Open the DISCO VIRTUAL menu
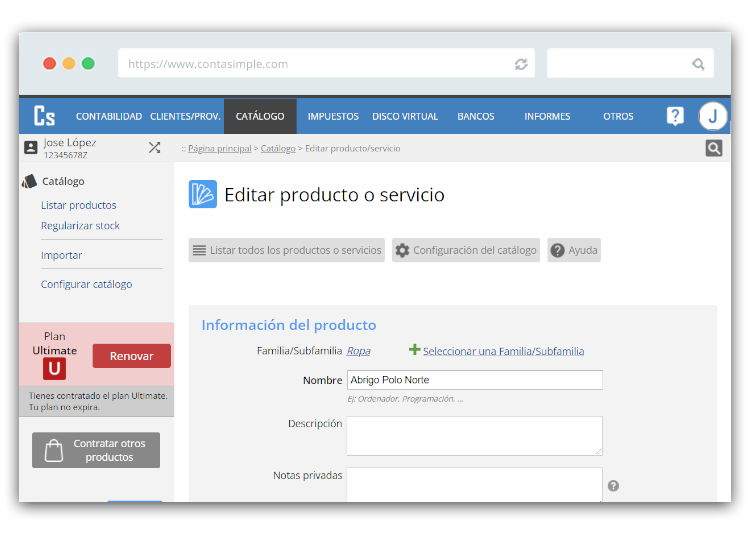The height and width of the screenshot is (556, 750). coord(405,116)
